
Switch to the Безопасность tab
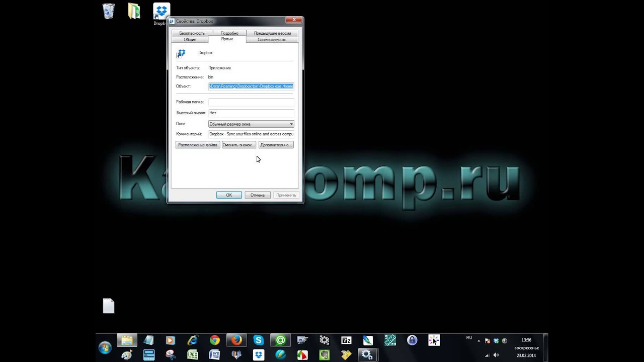192,33
